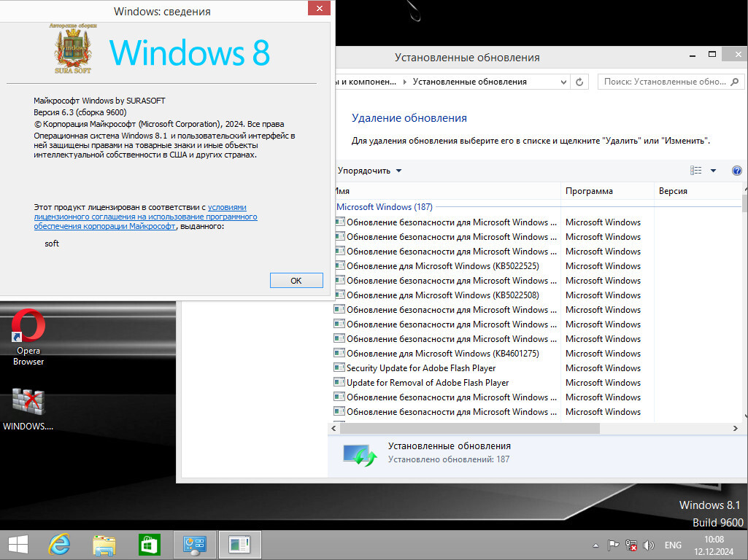Image resolution: width=748 pixels, height=560 pixels.
Task: Sort by the Имя column header
Action: pyautogui.click(x=447, y=191)
